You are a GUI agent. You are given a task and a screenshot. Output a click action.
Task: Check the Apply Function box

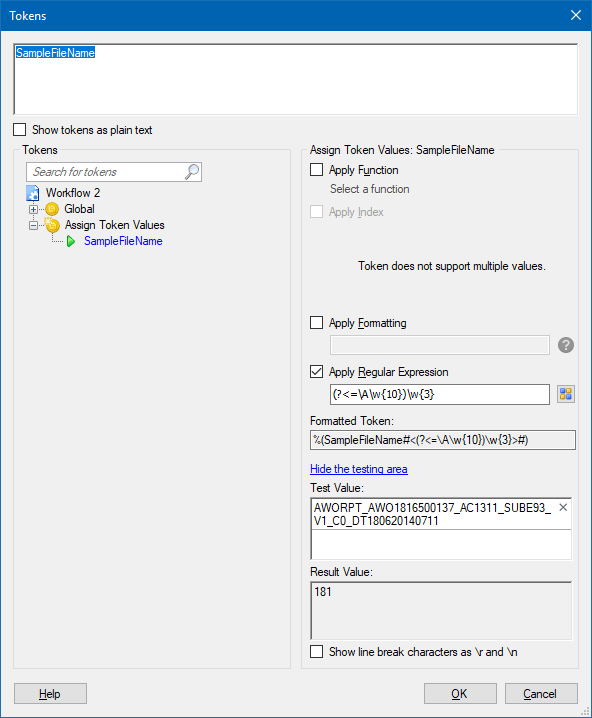316,170
